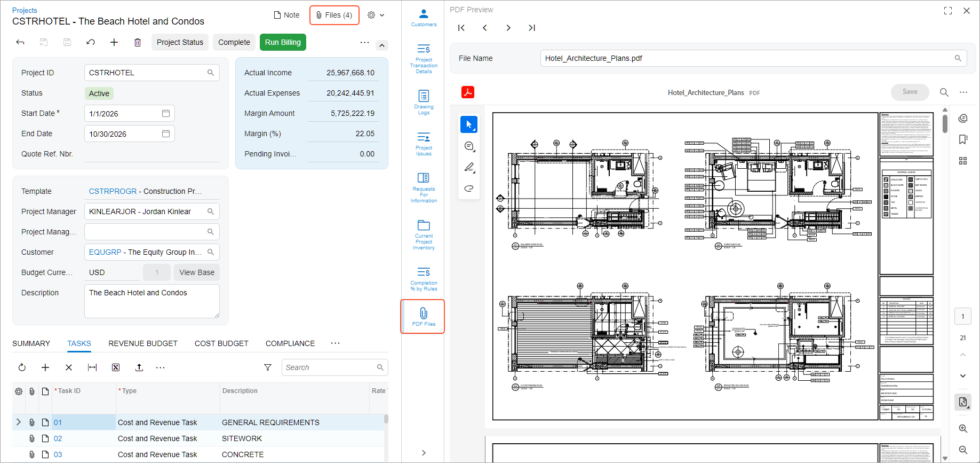Open PDF bookmarks panel

(963, 139)
